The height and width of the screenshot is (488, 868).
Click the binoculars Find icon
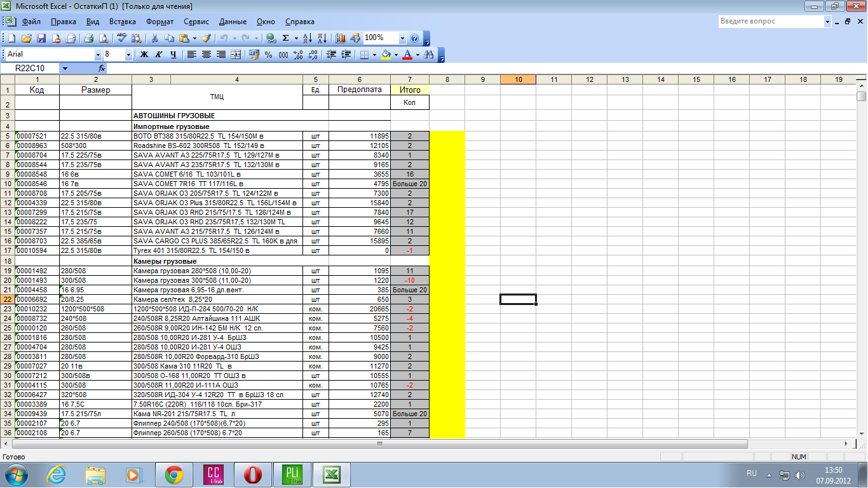(x=429, y=55)
